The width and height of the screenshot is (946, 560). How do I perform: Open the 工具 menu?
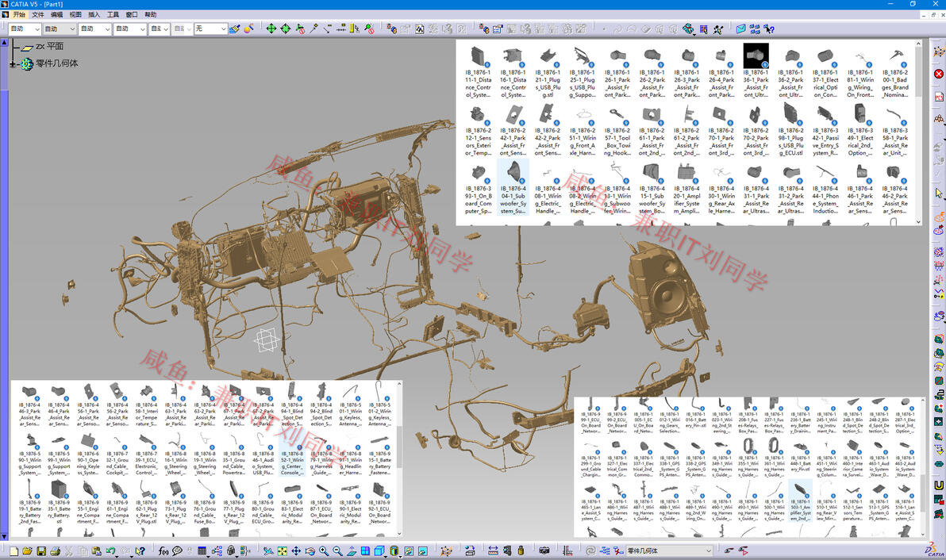coord(113,15)
